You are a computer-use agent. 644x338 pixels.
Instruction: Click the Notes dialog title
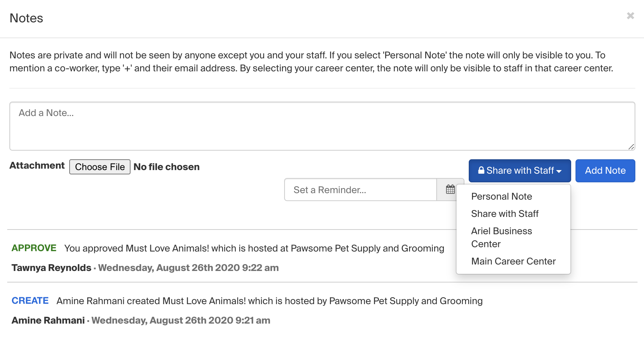coord(26,18)
